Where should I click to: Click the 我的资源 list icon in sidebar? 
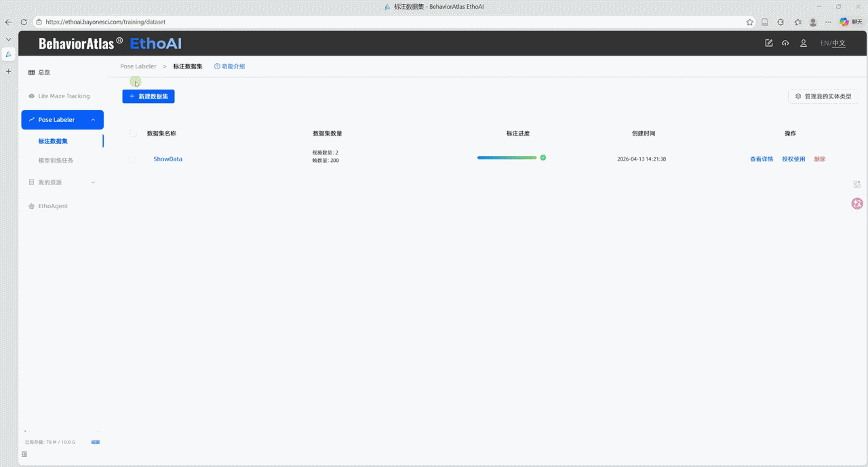(x=31, y=182)
